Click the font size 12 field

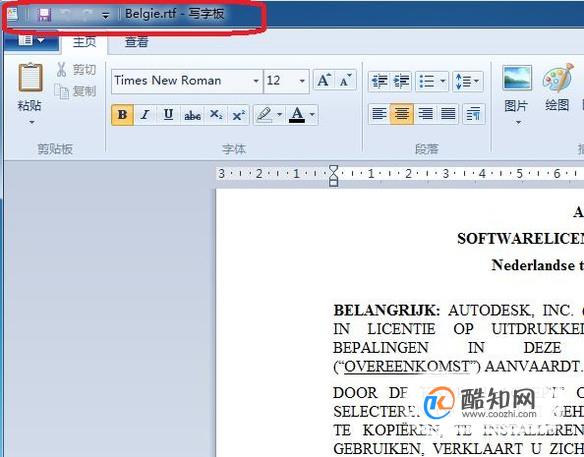(280, 81)
